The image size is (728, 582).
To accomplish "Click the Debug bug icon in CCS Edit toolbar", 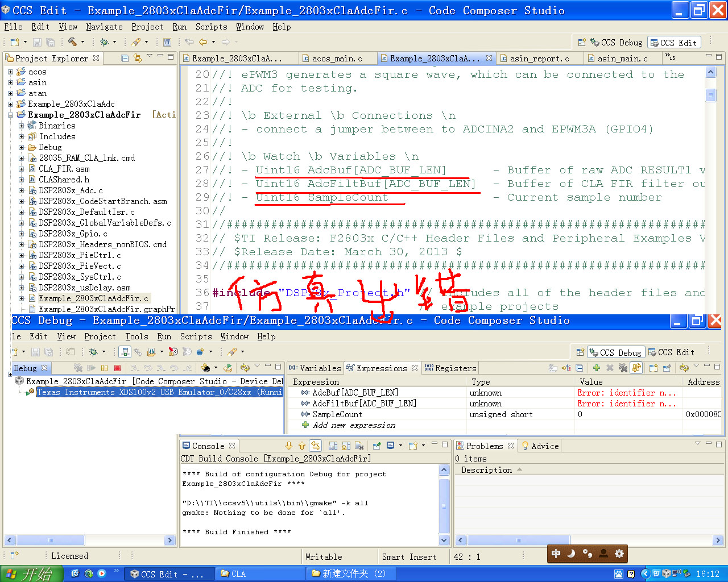I will 104,42.
